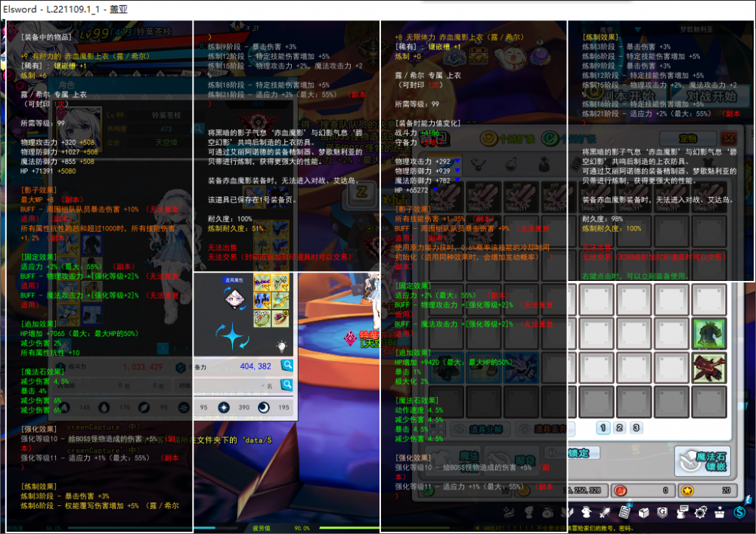Open the character info hat icon in bottom bar
Screen dimensions: 756x534
587,512
